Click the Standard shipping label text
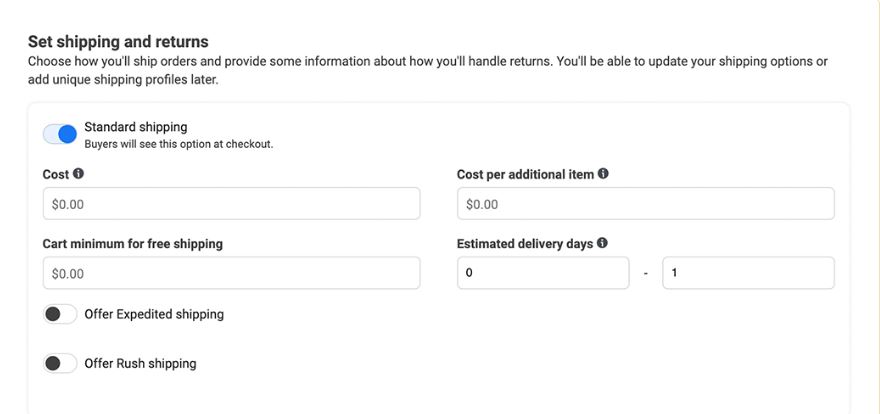880x414 pixels. 136,127
